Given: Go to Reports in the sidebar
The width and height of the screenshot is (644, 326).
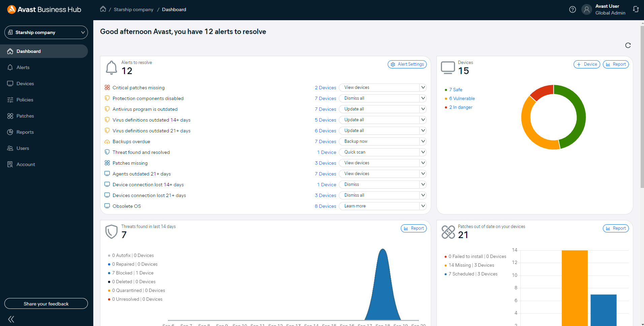Looking at the screenshot, I should (25, 132).
